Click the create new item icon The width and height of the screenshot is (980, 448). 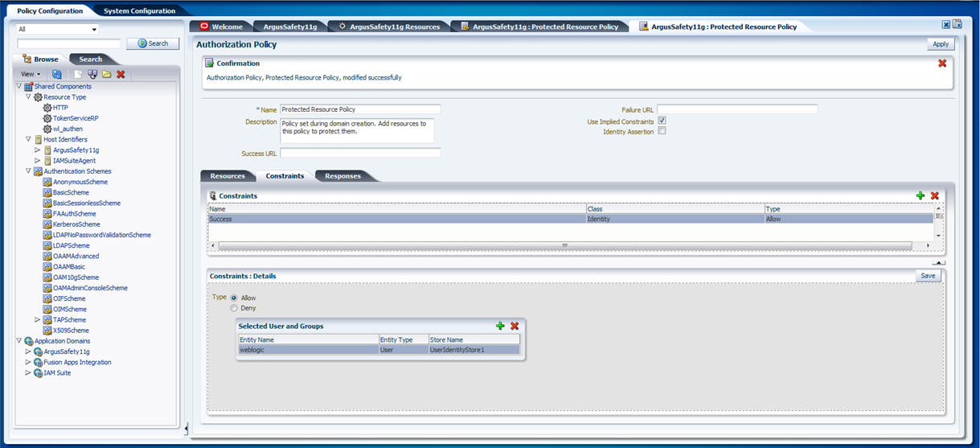click(78, 74)
